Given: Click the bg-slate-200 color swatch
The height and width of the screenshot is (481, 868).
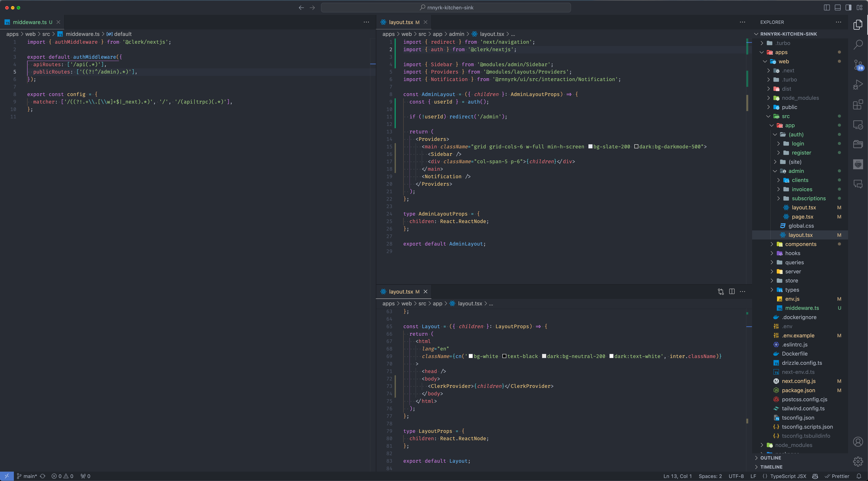Looking at the screenshot, I should (590, 146).
